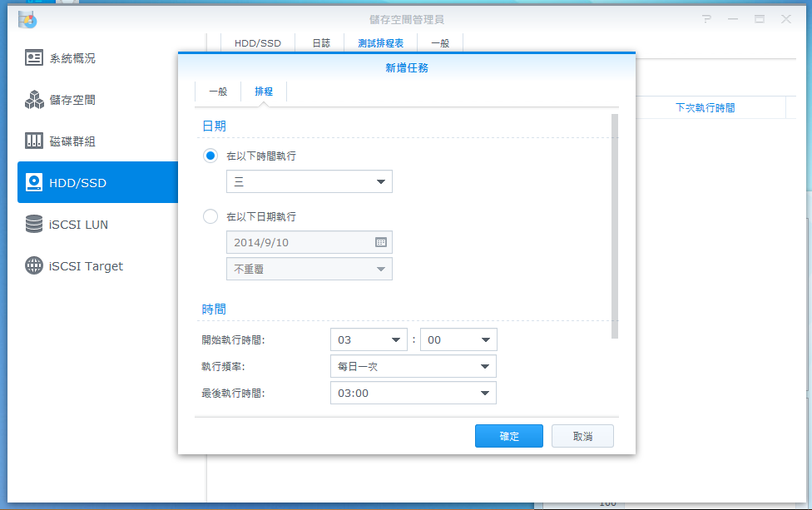Click the 磁碟群組 disk group icon

pyautogui.click(x=33, y=141)
